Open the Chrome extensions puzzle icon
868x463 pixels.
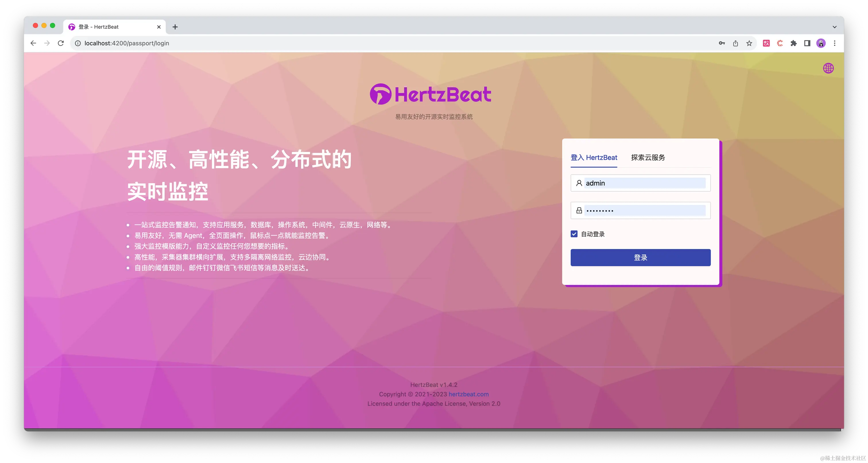tap(794, 43)
